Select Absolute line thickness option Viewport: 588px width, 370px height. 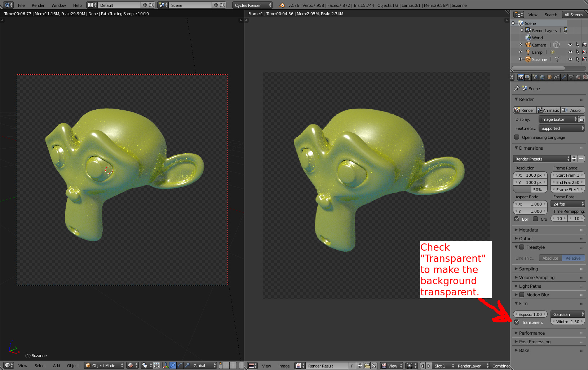pyautogui.click(x=550, y=258)
